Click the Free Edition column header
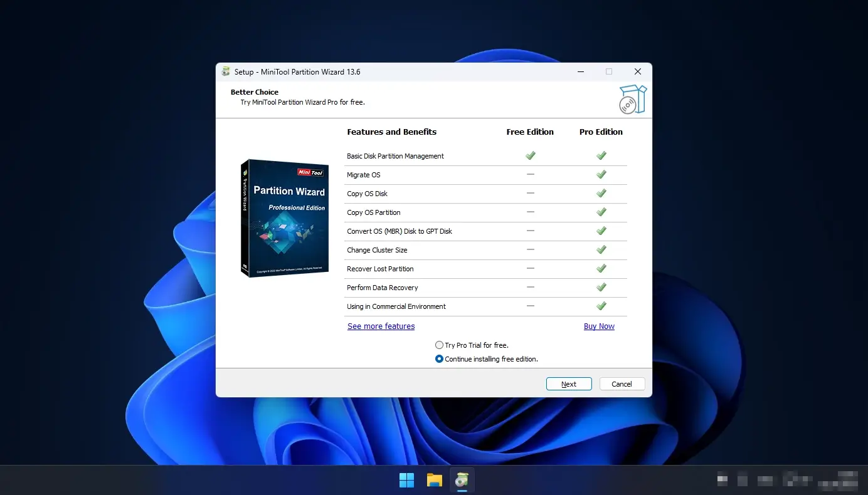The height and width of the screenshot is (495, 868). [x=530, y=132]
